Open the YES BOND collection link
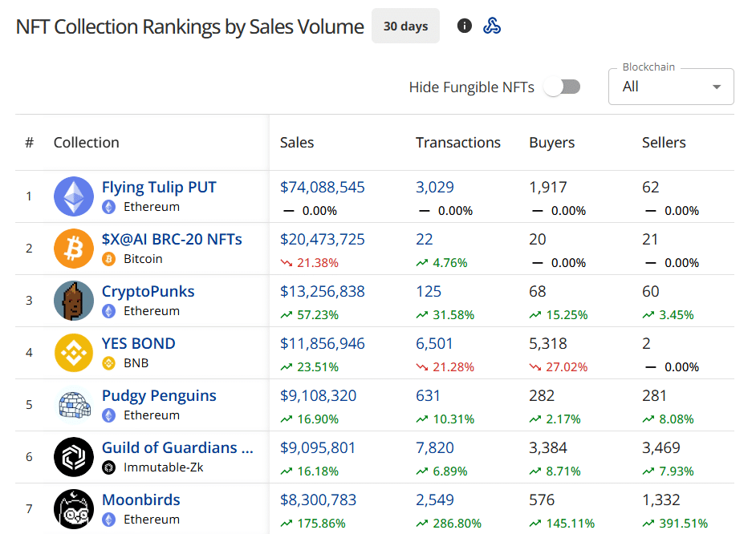756x534 pixels. [x=138, y=343]
